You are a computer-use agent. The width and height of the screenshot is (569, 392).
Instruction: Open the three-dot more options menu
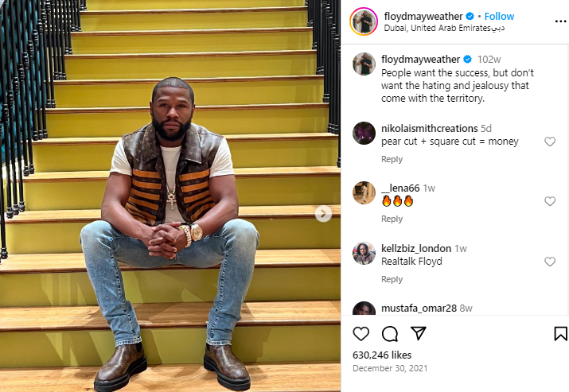[560, 21]
